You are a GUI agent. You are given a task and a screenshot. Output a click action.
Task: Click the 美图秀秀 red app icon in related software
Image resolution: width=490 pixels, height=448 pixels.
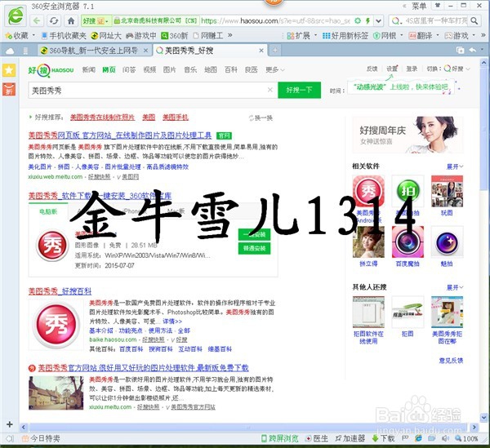tap(368, 191)
